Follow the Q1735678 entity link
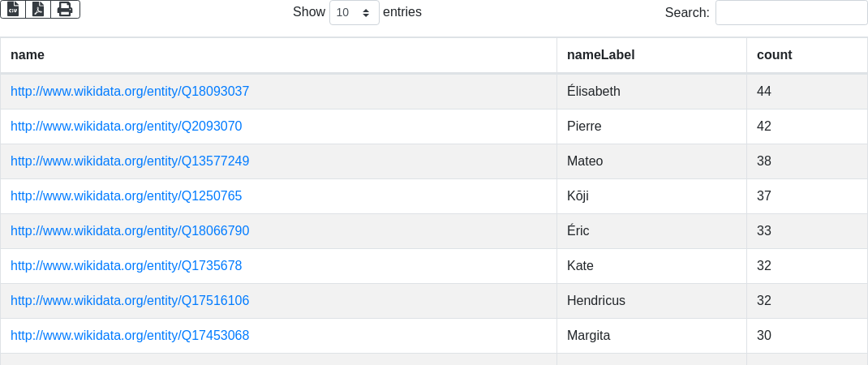The height and width of the screenshot is (365, 868). [126, 266]
